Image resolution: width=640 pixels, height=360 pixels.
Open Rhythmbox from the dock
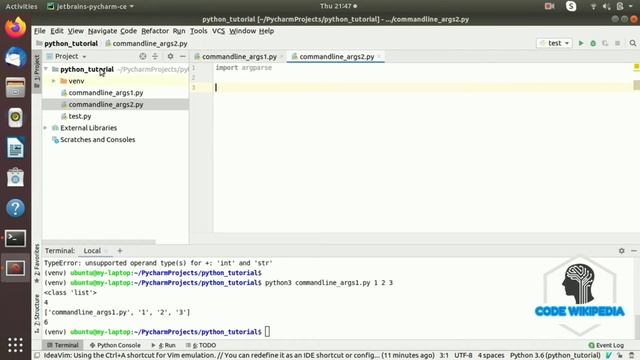pos(16,118)
